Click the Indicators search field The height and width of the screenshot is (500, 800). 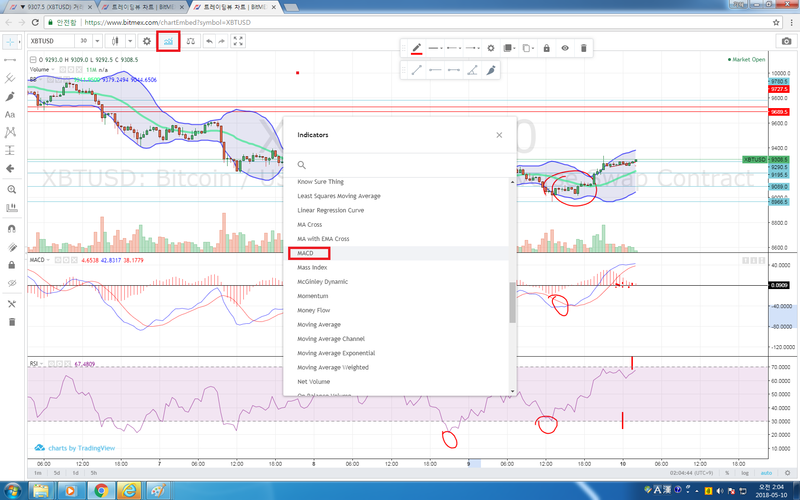click(399, 165)
